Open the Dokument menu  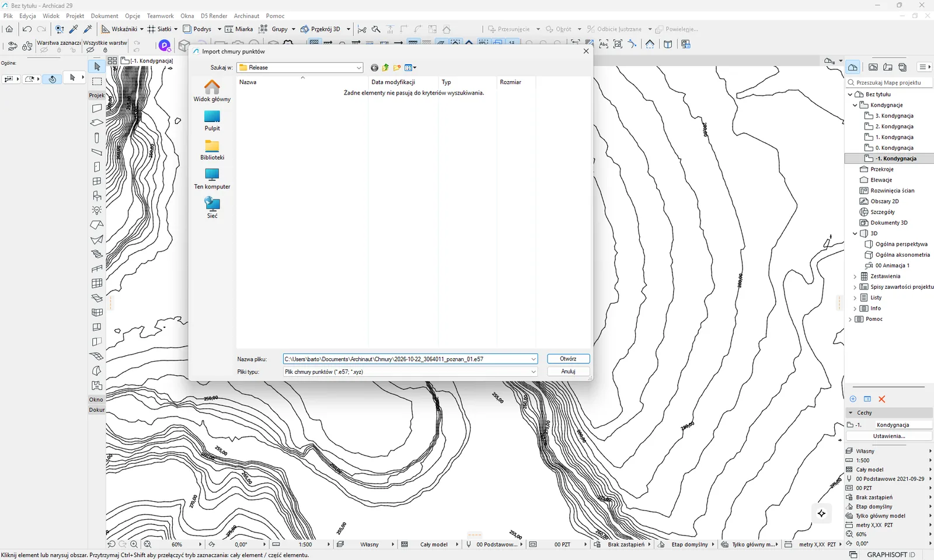104,16
